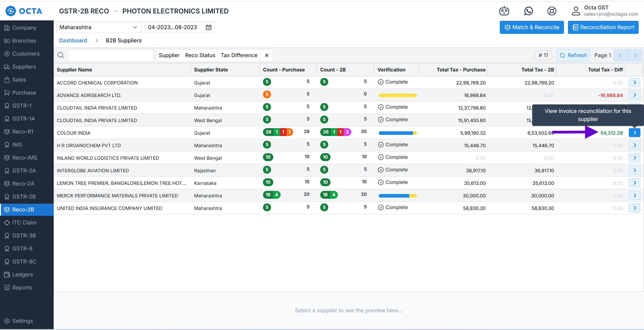Open Reco-2A sidebar item
Screen dimensions: 644x330
(23, 183)
